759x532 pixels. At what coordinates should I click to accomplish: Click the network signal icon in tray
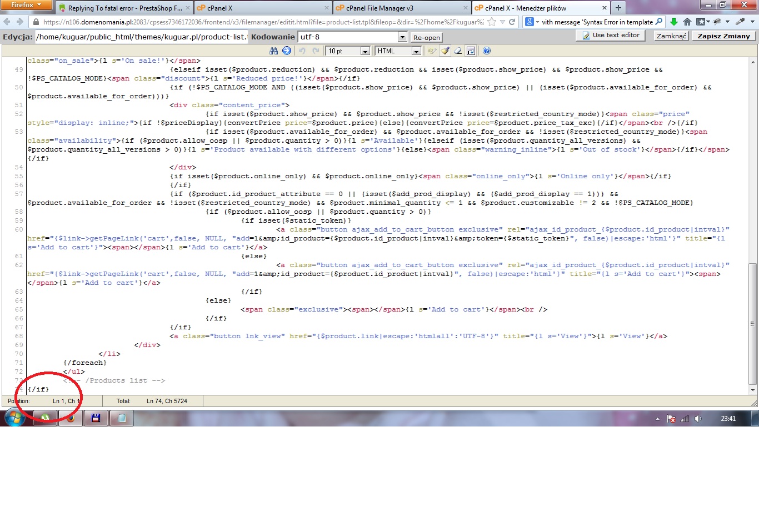(x=685, y=419)
